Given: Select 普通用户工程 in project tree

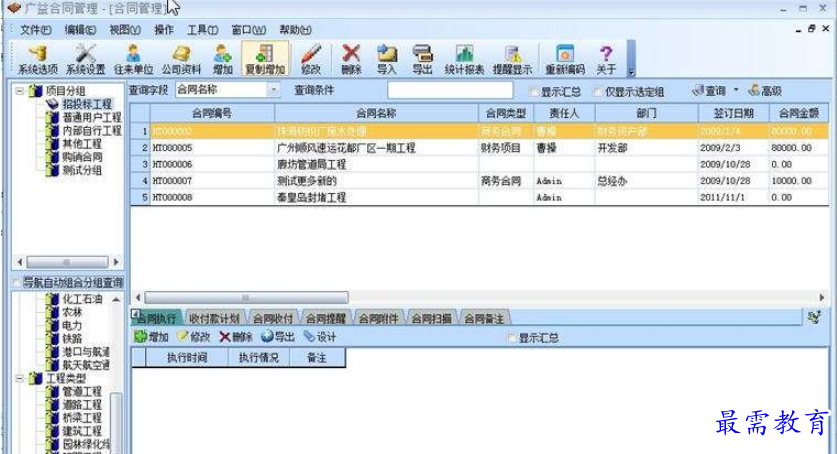Looking at the screenshot, I should [92, 117].
